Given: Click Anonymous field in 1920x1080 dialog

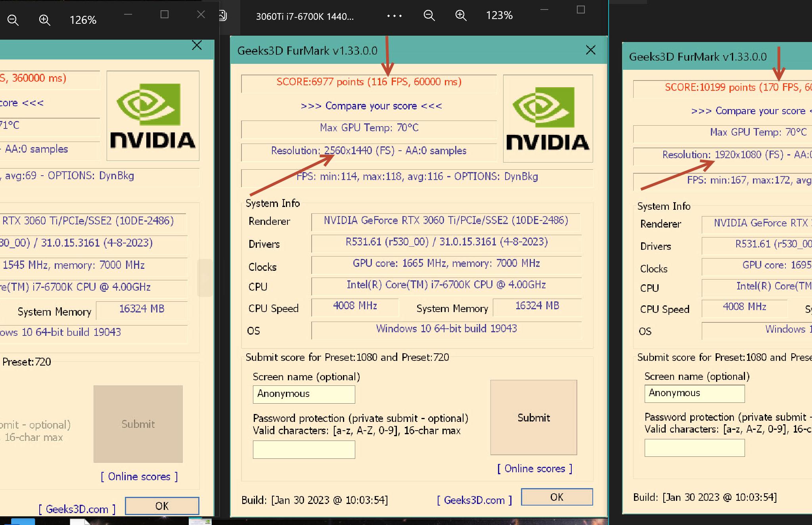Looking at the screenshot, I should coord(694,393).
